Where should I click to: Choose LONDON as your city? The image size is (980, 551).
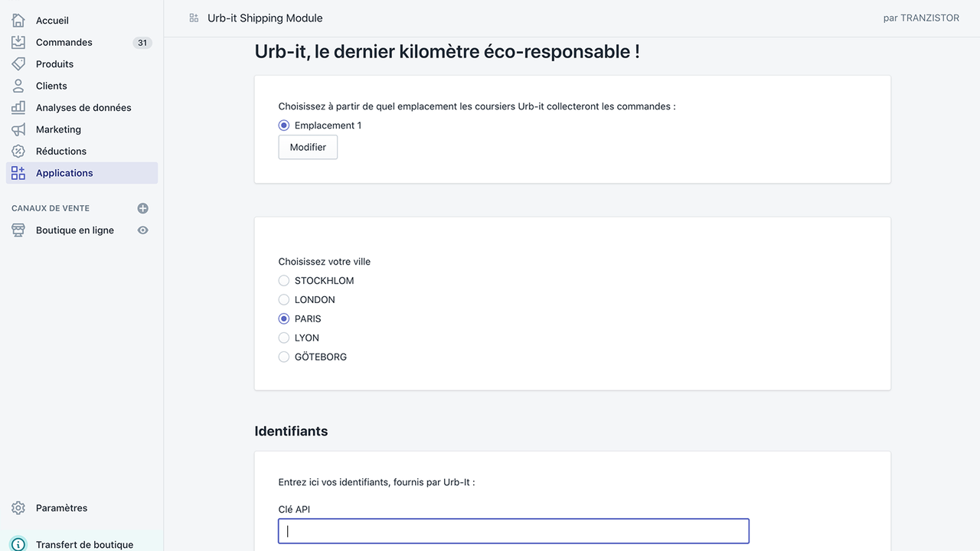coord(284,300)
